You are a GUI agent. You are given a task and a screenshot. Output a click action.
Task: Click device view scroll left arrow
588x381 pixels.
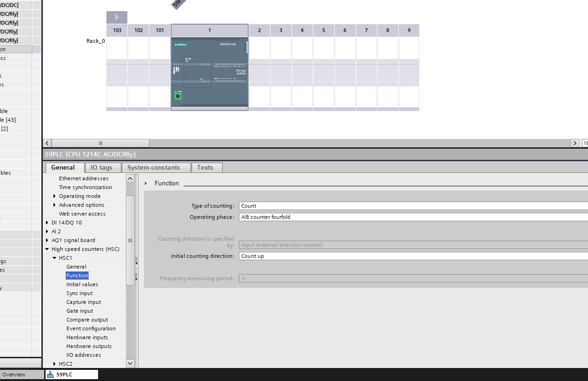(47, 143)
